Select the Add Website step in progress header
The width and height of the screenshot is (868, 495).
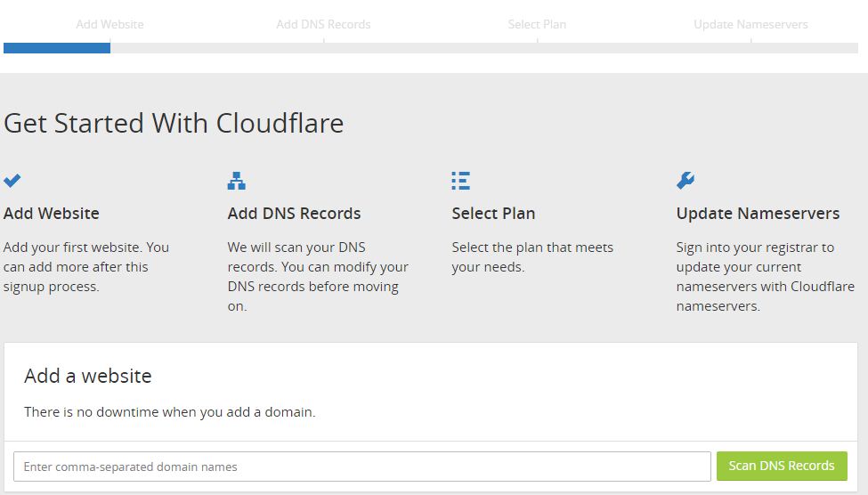(x=110, y=24)
